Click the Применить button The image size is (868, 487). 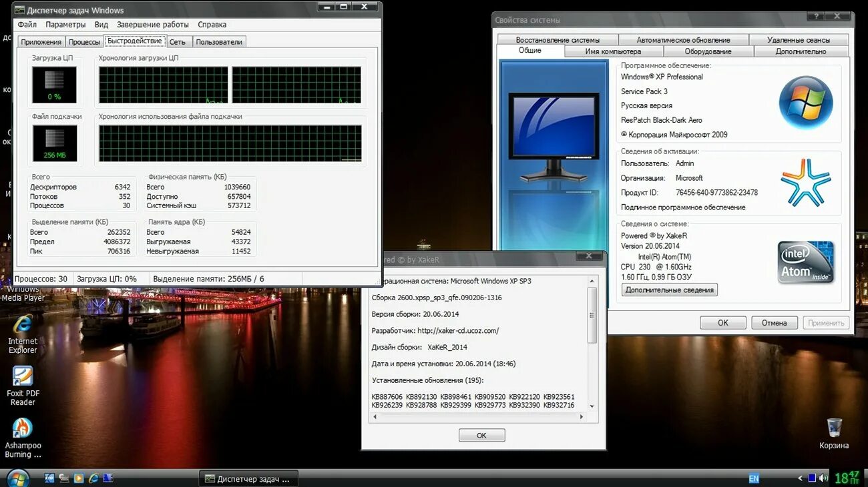826,322
